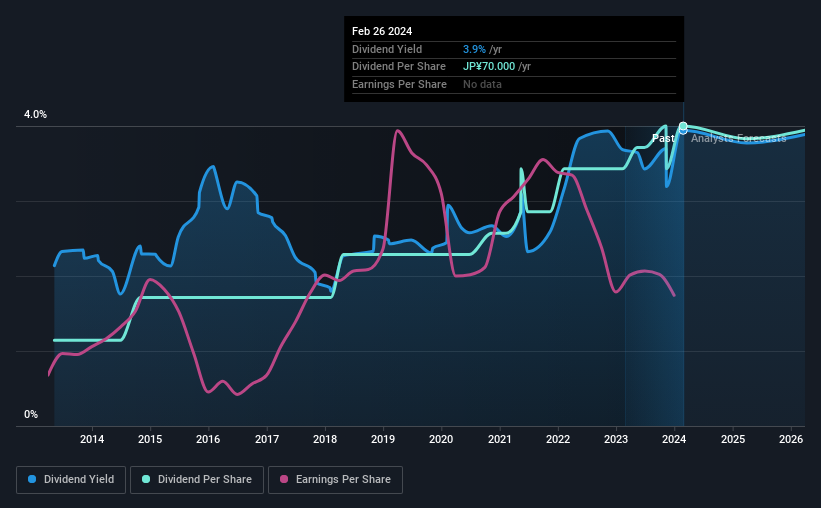Click the blue Dividend Yield legend dot

32,479
